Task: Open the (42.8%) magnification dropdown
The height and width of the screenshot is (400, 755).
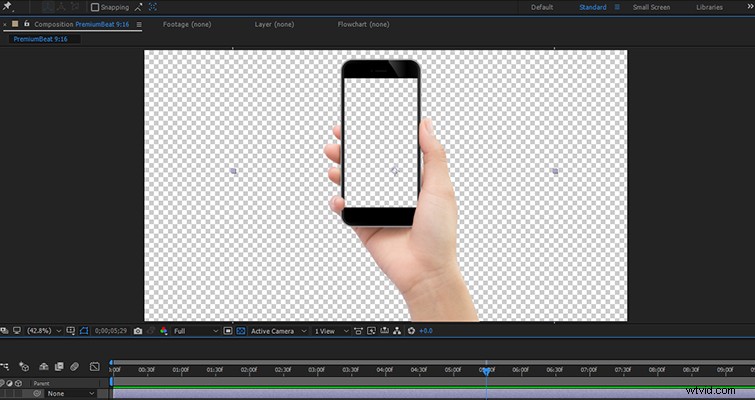Action: pos(44,331)
